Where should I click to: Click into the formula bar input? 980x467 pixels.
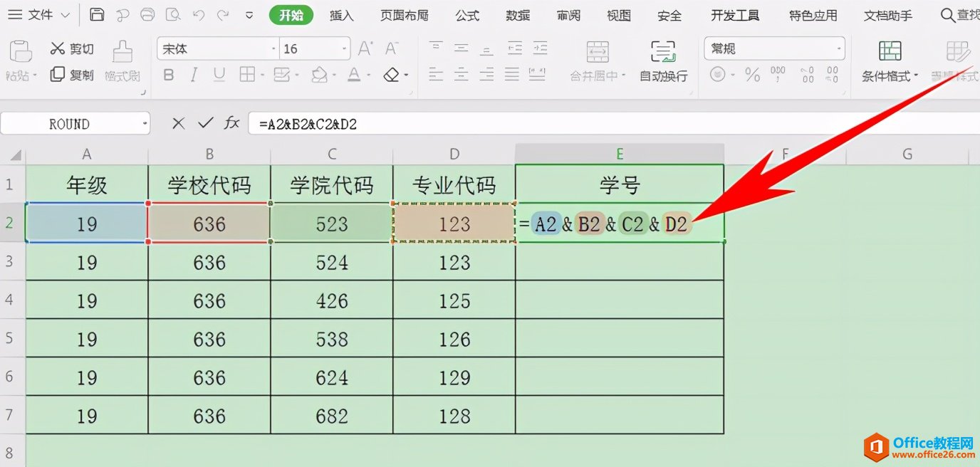pos(612,124)
